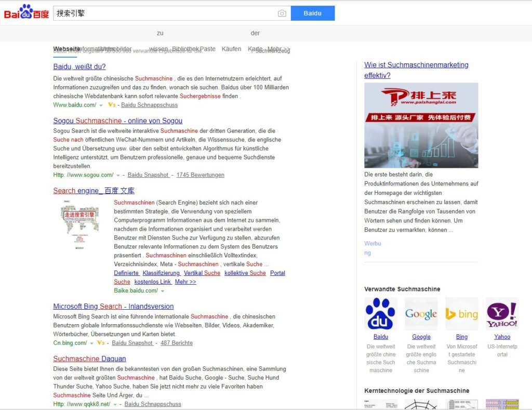This screenshot has width=532, height=410.
Task: Open 'kollektive Suche' sublink
Action: coord(245,273)
